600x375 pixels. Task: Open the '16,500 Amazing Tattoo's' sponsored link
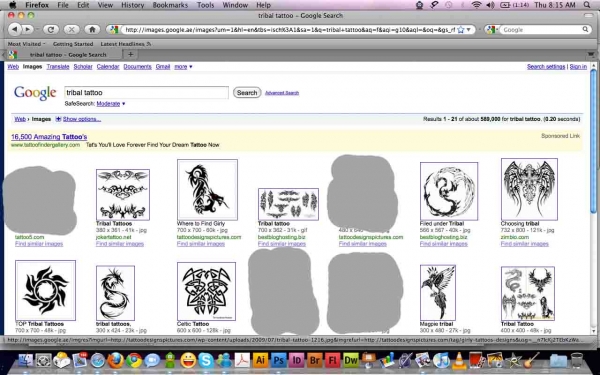coord(49,137)
